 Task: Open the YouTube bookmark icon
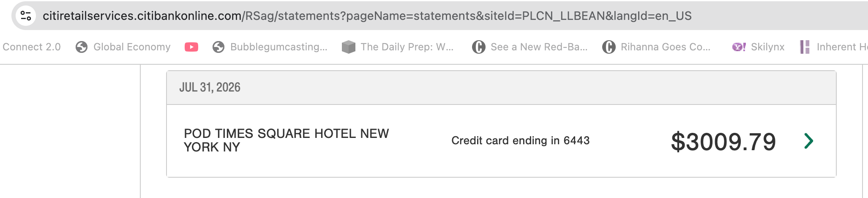coord(191,47)
